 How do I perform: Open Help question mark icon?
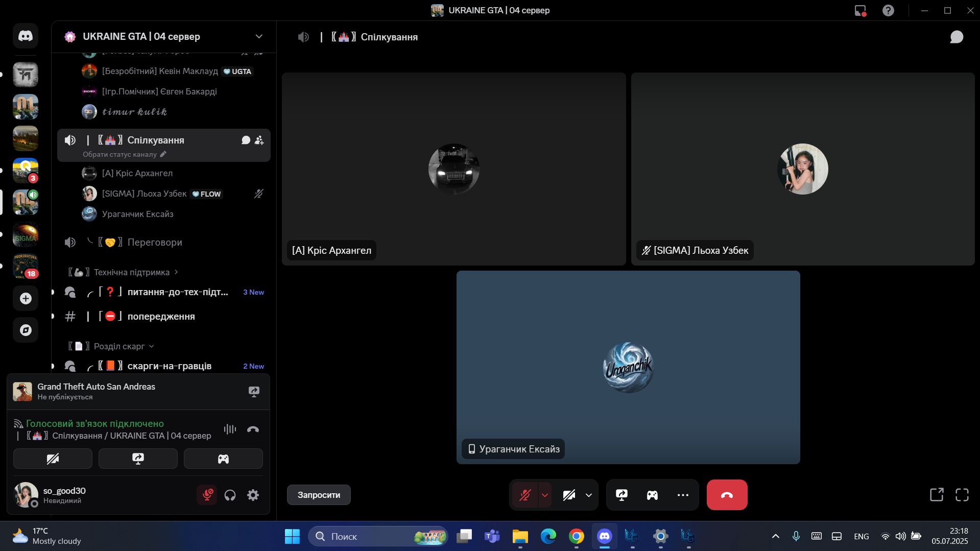pyautogui.click(x=888, y=10)
